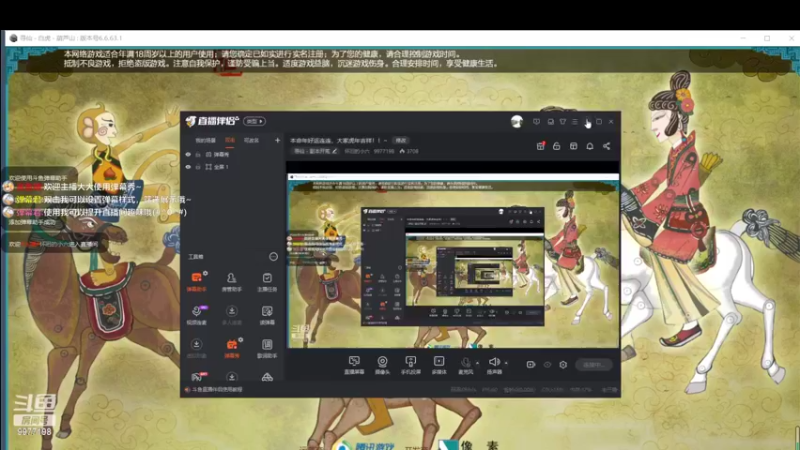The width and height of the screenshot is (800, 450).
Task: Expand speaker options arrow
Action: pos(506,363)
